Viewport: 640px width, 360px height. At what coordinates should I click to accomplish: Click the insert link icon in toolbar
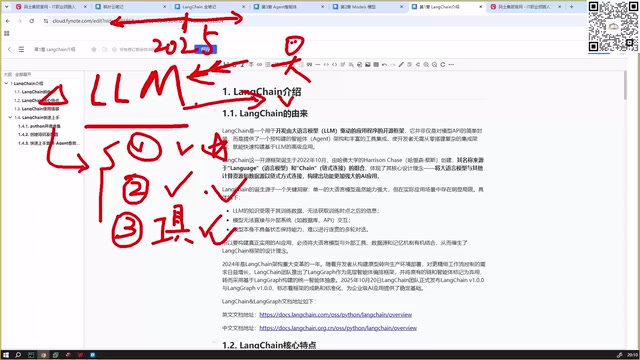click(259, 64)
